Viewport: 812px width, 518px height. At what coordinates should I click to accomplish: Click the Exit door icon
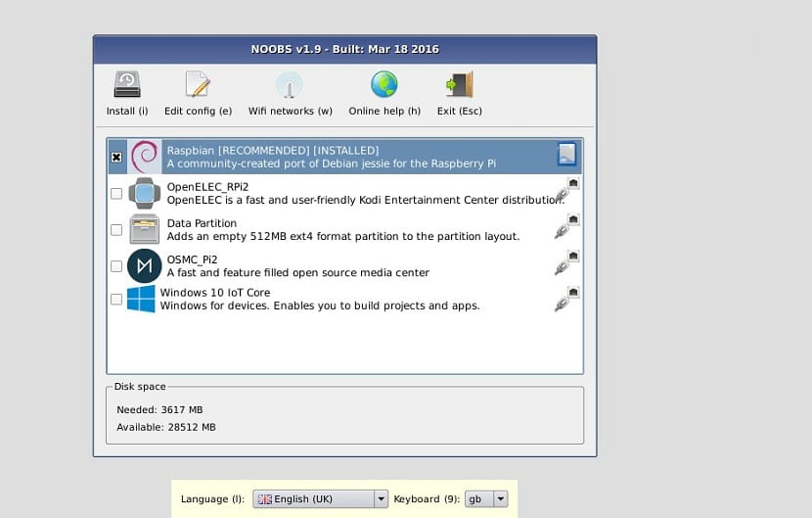pos(460,84)
